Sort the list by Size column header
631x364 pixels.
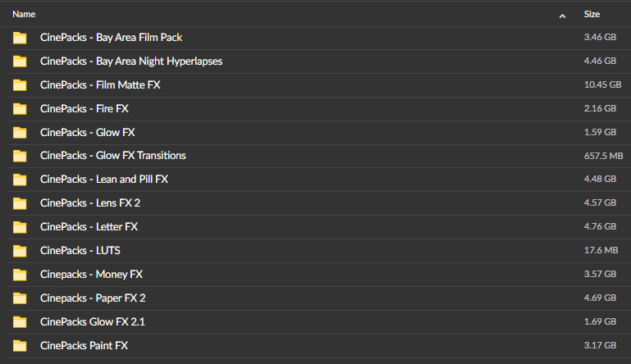point(592,14)
